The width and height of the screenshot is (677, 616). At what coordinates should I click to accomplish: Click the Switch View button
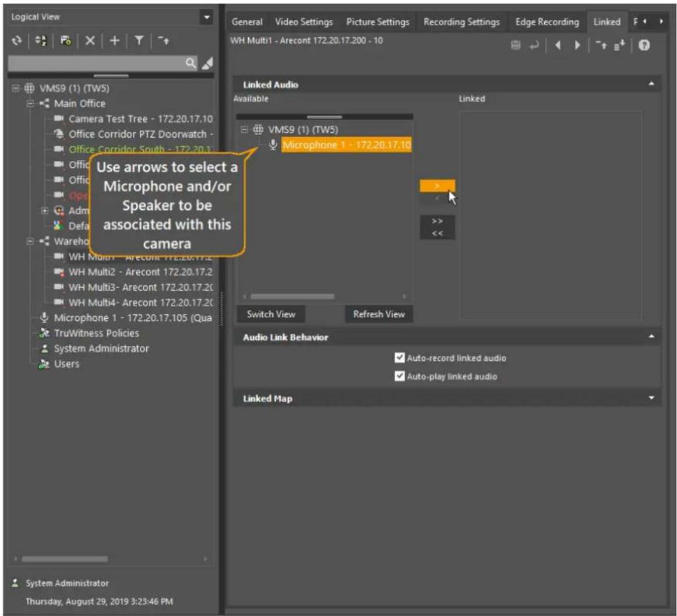click(x=271, y=314)
